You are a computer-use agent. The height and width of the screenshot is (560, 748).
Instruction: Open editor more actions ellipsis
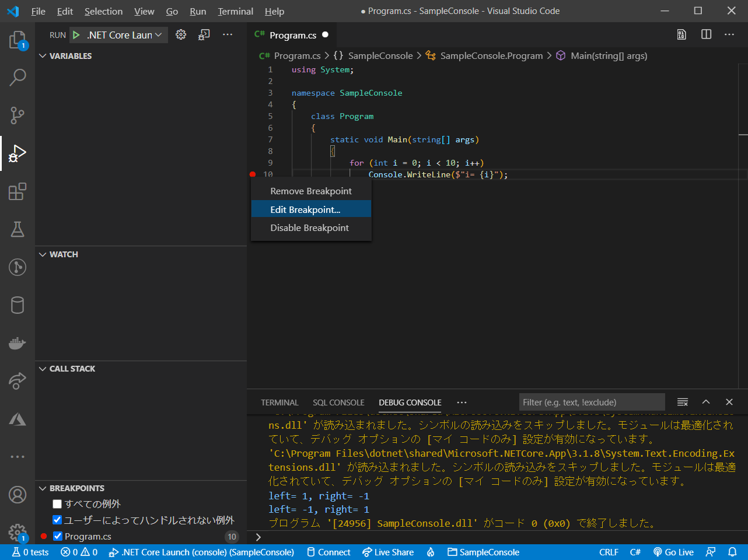[x=729, y=34]
